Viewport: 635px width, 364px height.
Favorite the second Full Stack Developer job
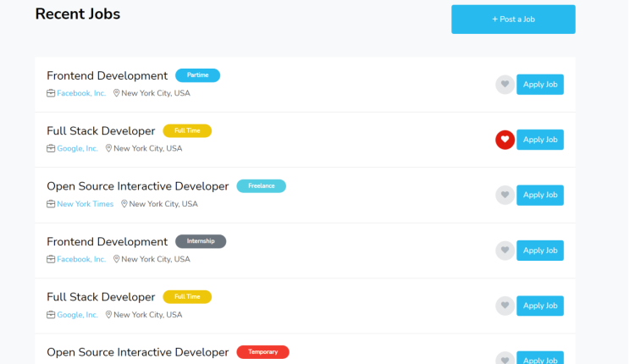[x=505, y=306]
